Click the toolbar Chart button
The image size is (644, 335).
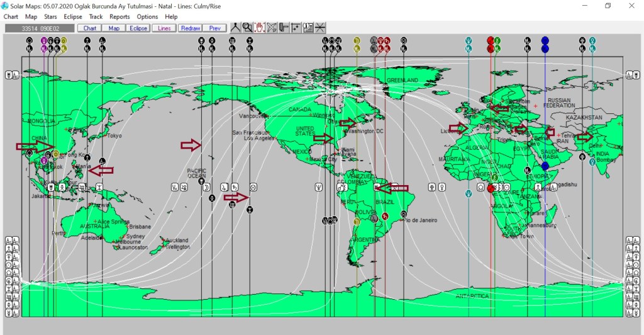click(90, 28)
